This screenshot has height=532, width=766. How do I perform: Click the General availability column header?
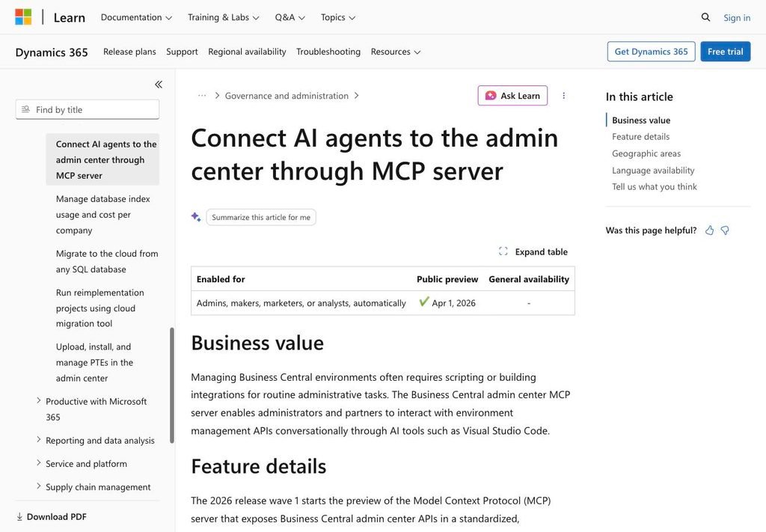[529, 279]
